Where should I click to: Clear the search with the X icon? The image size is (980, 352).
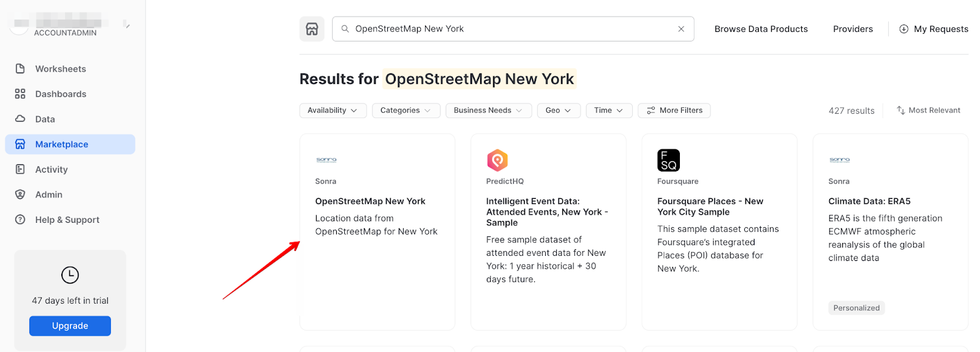(681, 29)
